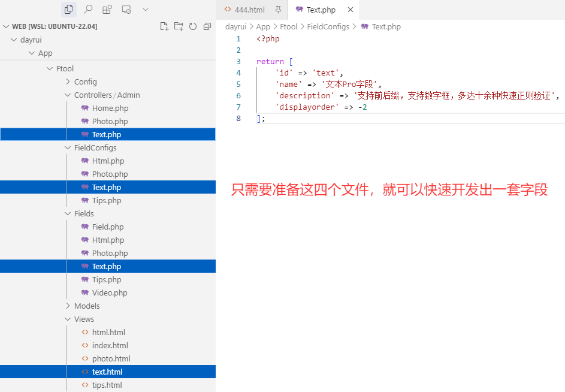This screenshot has width=565, height=392.
Task: Open tips.html in Views
Action: point(108,385)
